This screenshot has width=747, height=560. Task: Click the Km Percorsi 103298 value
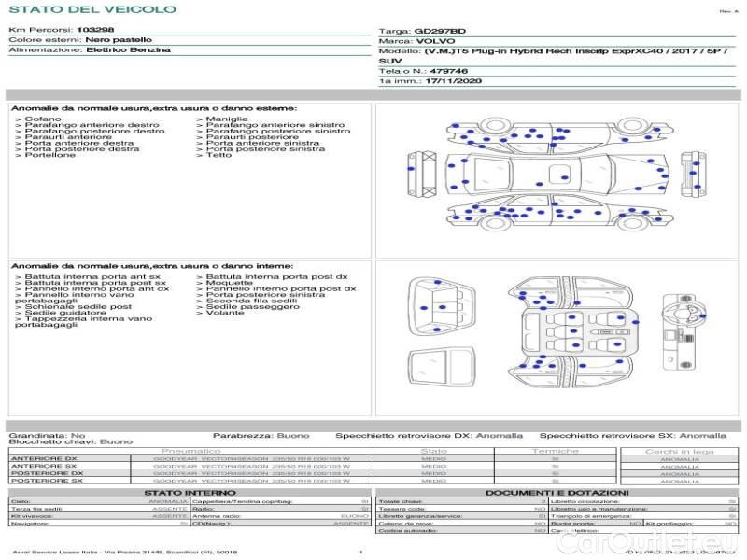point(95,31)
